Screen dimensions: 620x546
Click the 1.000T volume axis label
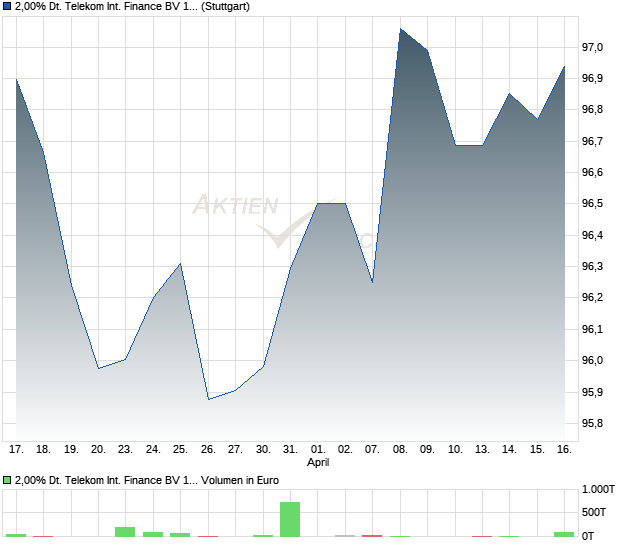[598, 489]
